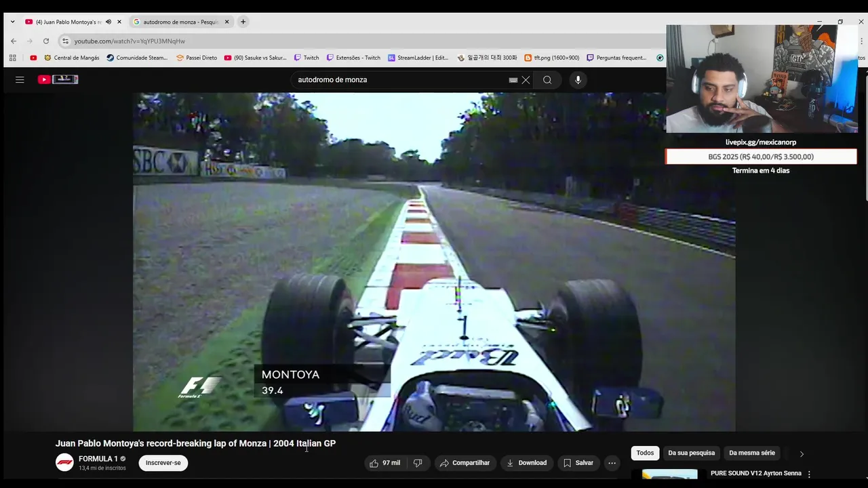Focus the search field containing autodromo de monza
Image resolution: width=868 pixels, height=488 pixels.
[x=400, y=80]
